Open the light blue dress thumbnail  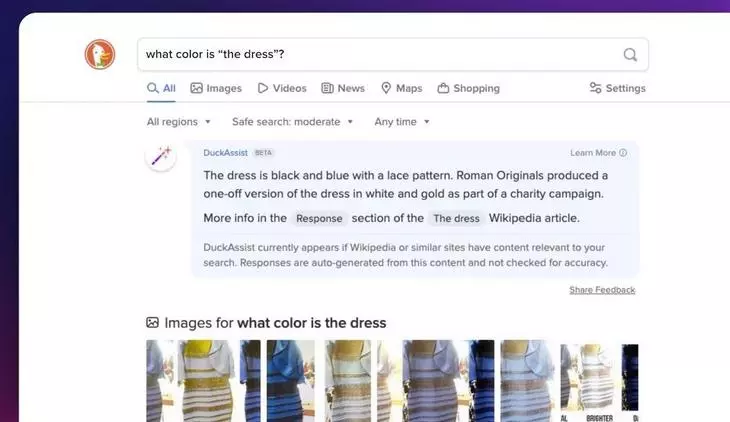527,381
